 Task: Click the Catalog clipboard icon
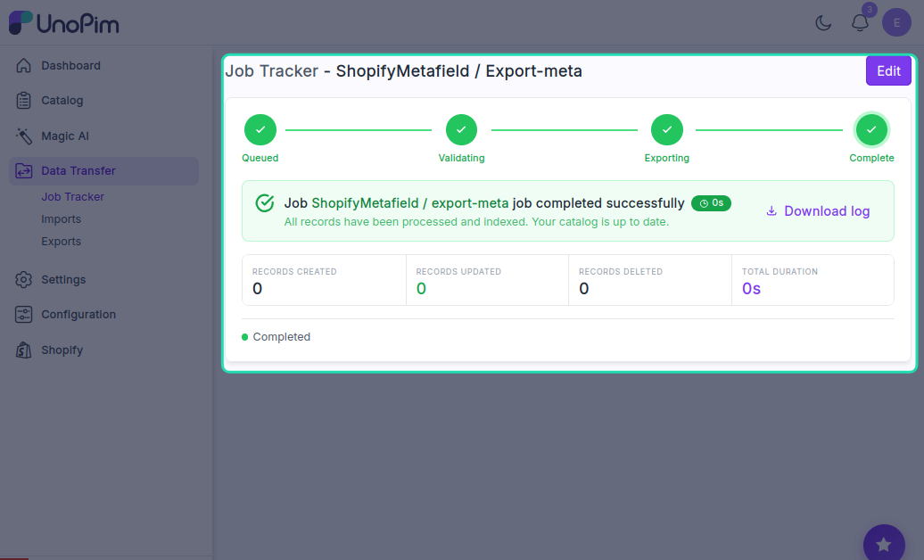23,101
